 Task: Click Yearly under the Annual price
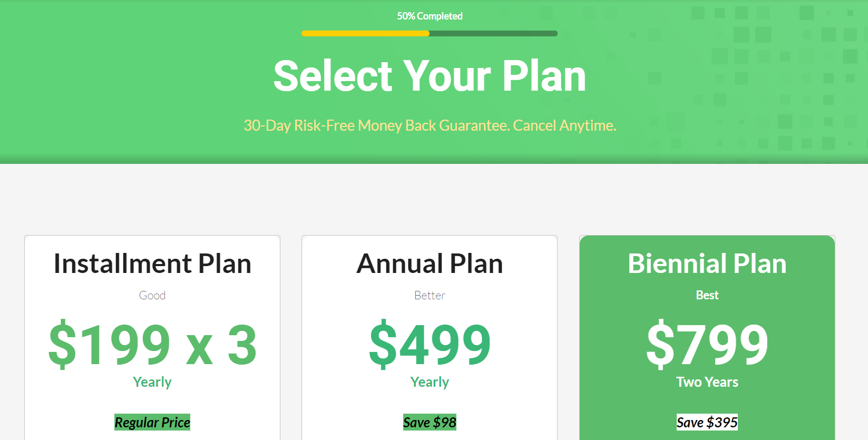pyautogui.click(x=430, y=382)
